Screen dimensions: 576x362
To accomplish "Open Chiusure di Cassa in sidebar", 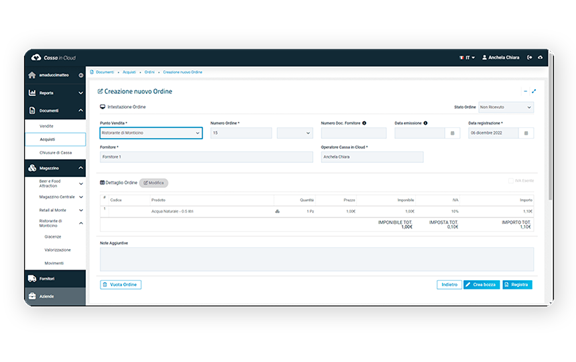I will (55, 153).
